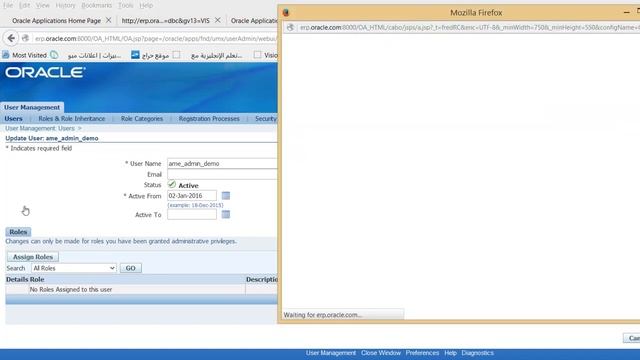Open the Most Visited bookmarks folder

pos(25,55)
